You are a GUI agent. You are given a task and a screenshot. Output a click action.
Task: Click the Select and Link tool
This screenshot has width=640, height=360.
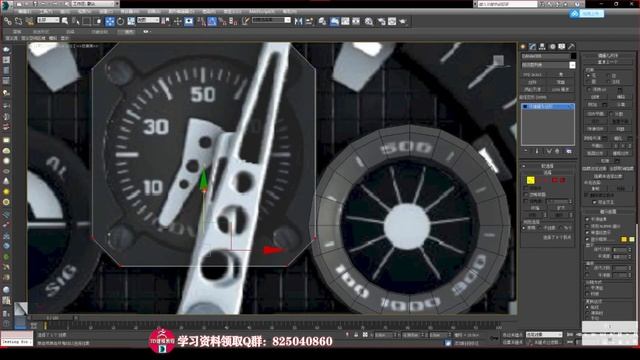coord(8,21)
